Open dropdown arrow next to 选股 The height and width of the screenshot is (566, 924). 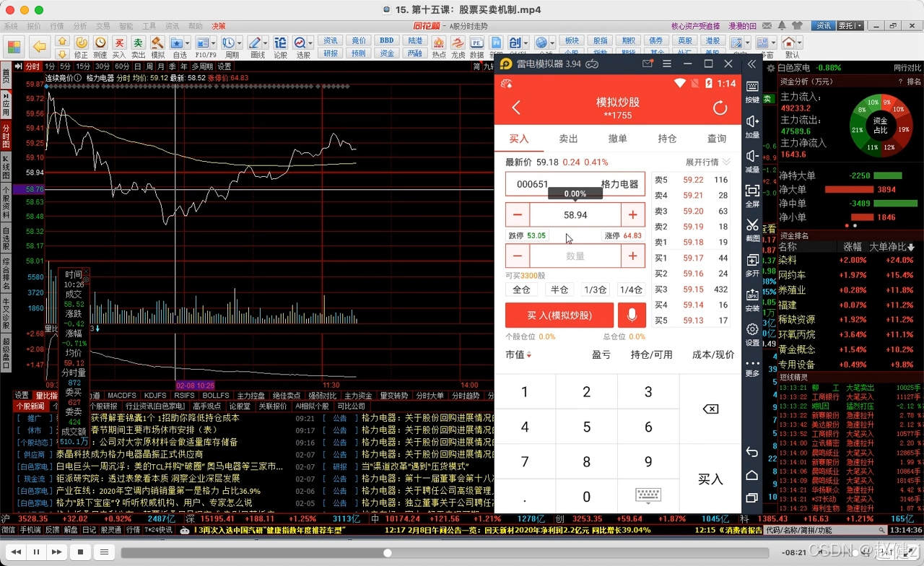pos(310,43)
